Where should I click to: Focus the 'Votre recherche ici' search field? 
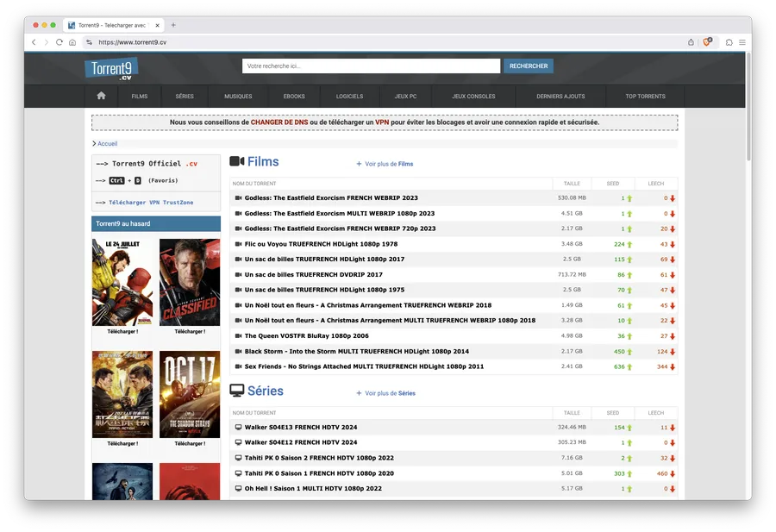click(371, 66)
